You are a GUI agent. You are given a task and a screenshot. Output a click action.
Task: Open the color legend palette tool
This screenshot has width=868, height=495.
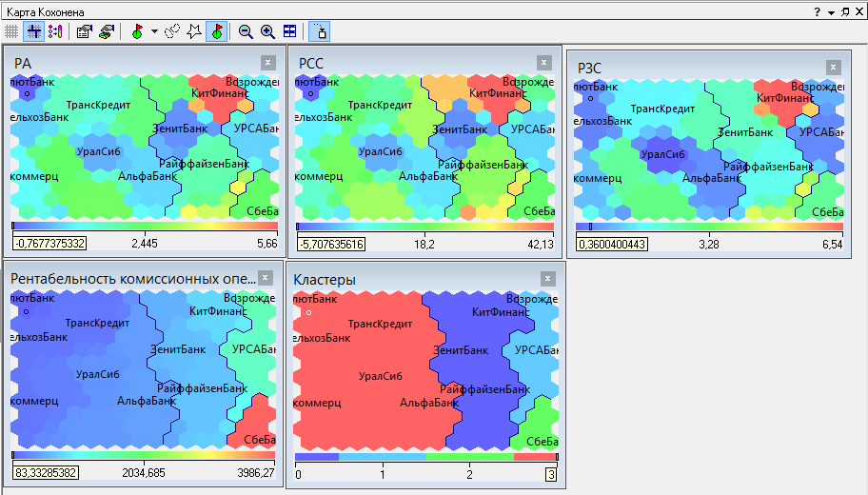[x=55, y=31]
